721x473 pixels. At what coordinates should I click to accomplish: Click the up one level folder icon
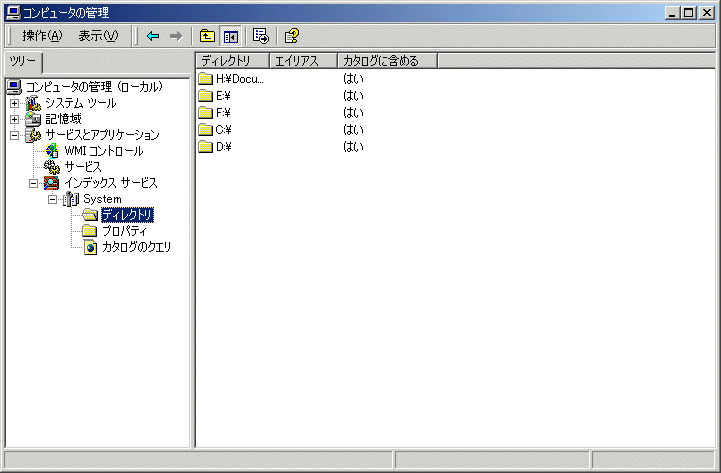point(207,36)
